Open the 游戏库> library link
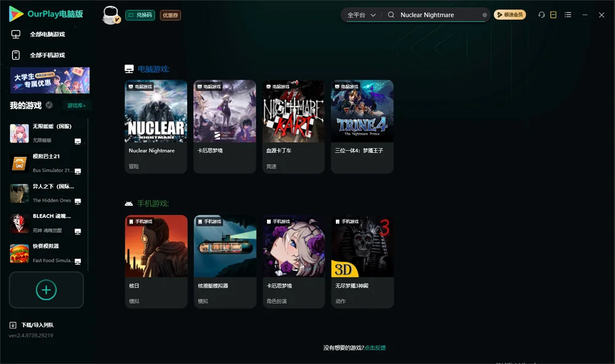 point(76,106)
